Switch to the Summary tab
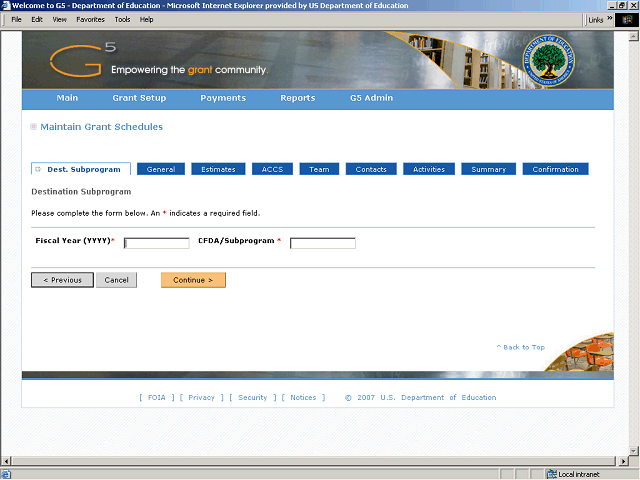Image resolution: width=640 pixels, height=480 pixels. point(489,169)
